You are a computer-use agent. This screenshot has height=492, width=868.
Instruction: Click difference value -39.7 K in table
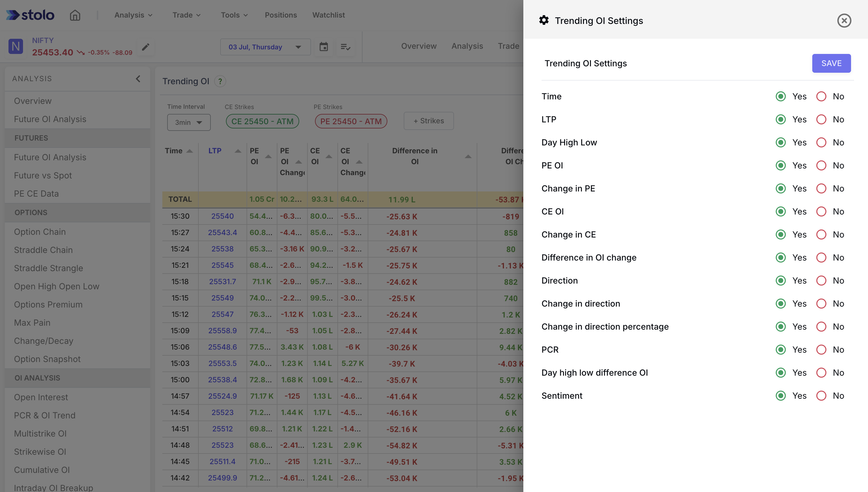point(402,364)
